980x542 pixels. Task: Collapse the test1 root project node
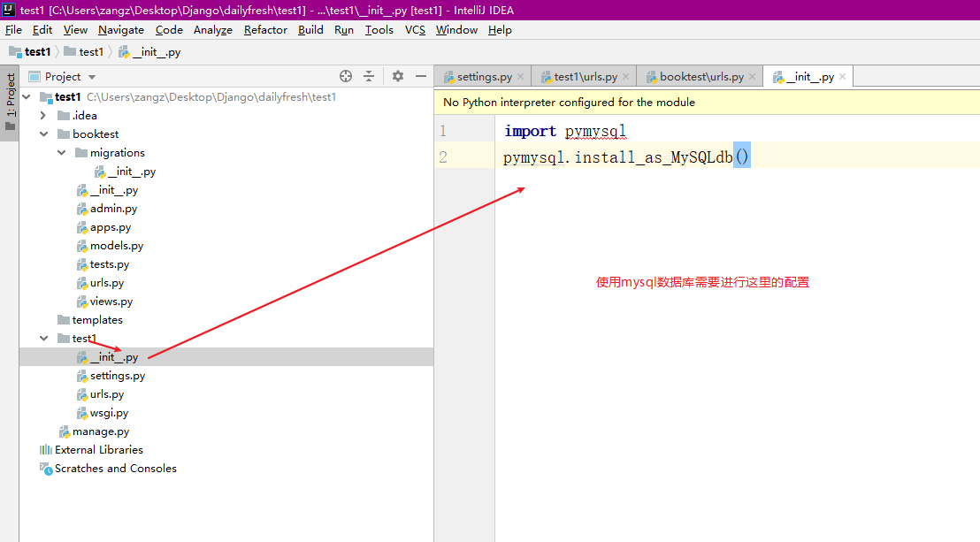(x=27, y=97)
